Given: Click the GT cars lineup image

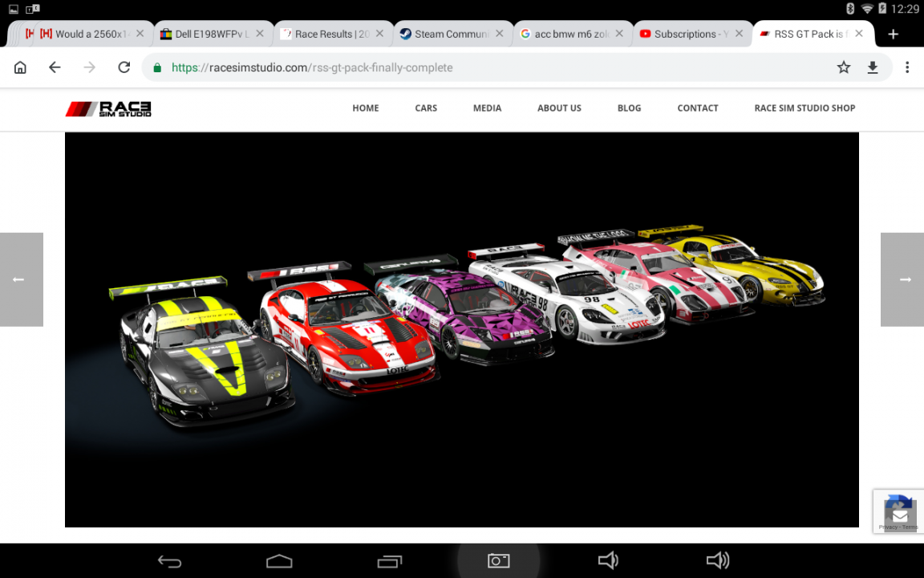Looking at the screenshot, I should (462, 330).
